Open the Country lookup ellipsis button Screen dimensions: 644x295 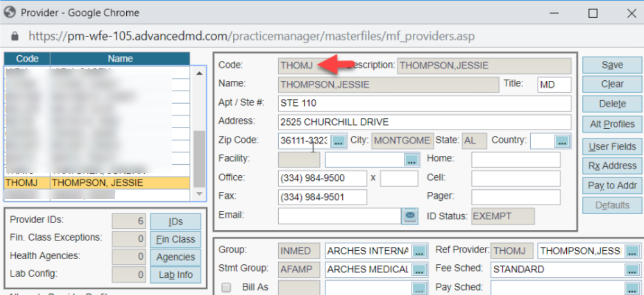pos(562,141)
